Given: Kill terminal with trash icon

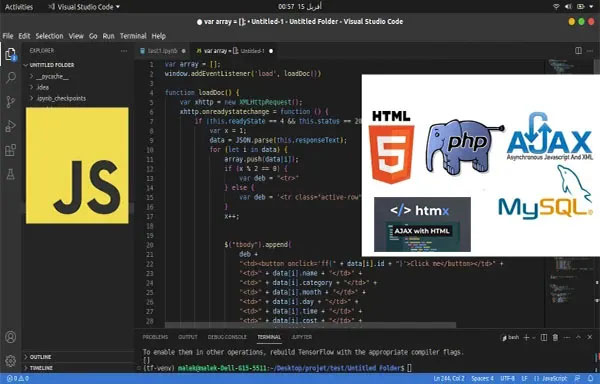Looking at the screenshot, I should (555, 337).
